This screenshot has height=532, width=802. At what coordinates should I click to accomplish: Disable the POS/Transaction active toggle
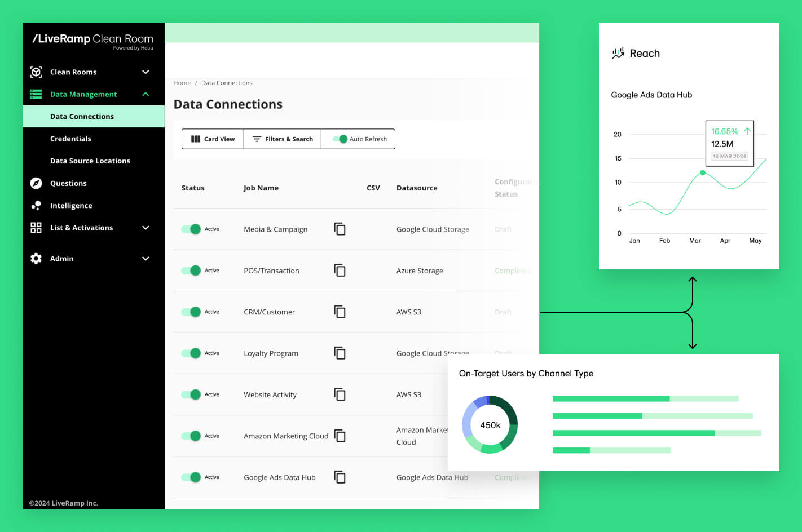[x=191, y=270]
